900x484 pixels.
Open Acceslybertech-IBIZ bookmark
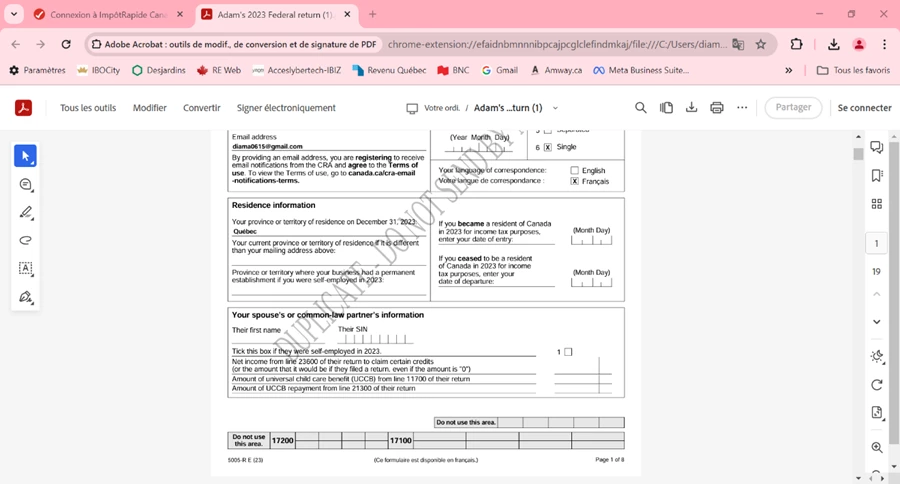coord(297,70)
